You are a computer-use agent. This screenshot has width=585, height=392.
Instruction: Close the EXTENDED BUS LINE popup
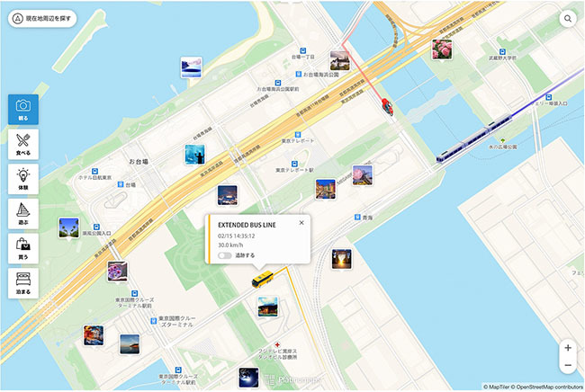click(x=301, y=222)
